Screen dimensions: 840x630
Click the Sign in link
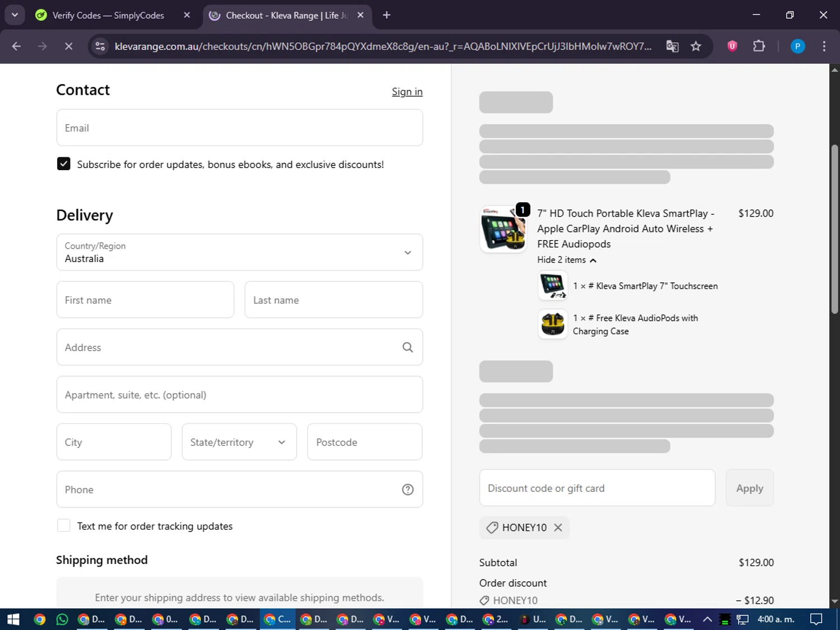(x=407, y=92)
